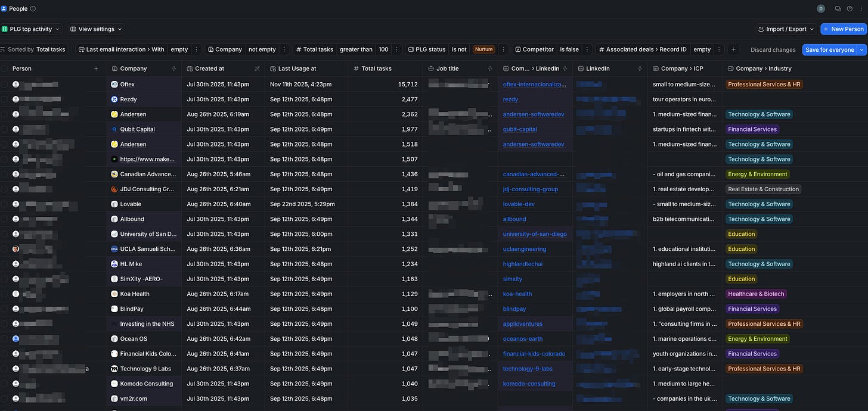Viewport: 868px width, 411px height.
Task: Click the Healthcare & Biotech industry tag
Action: pos(756,294)
